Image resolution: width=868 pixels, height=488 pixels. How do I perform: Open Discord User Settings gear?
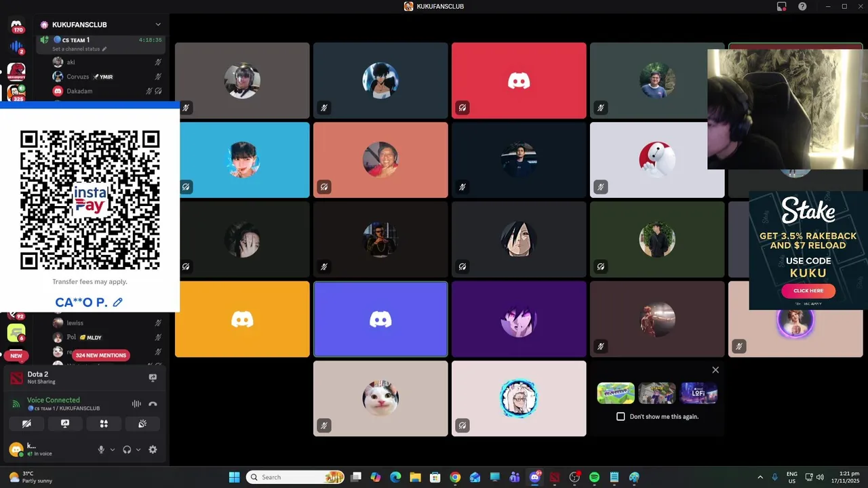153,449
